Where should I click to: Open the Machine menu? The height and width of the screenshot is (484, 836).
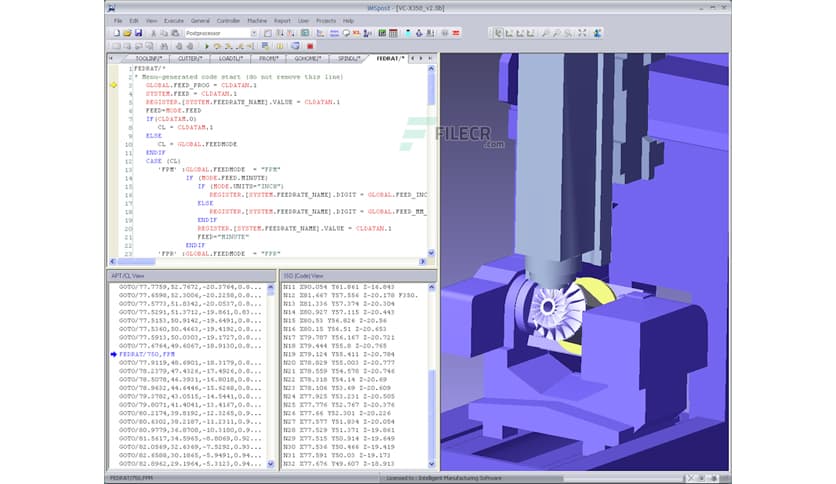pyautogui.click(x=256, y=20)
